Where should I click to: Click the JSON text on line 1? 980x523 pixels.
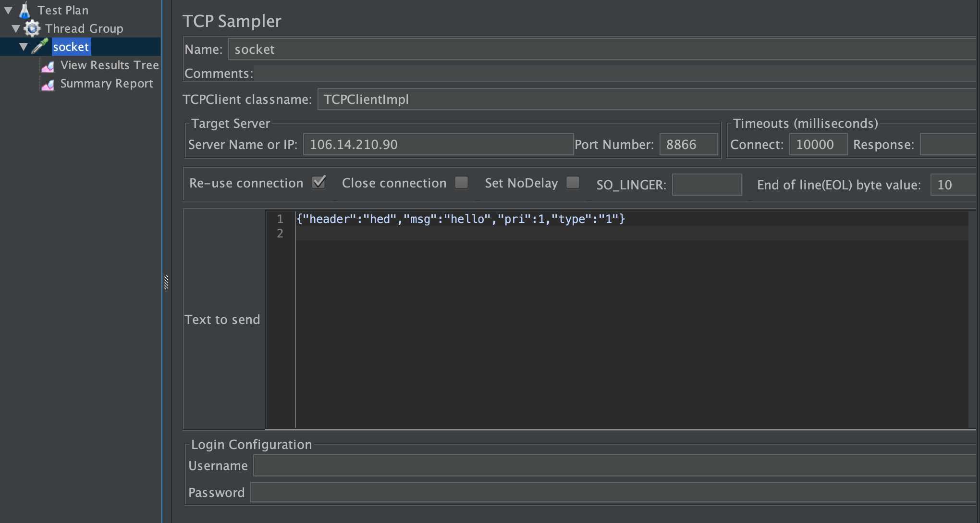coord(461,219)
